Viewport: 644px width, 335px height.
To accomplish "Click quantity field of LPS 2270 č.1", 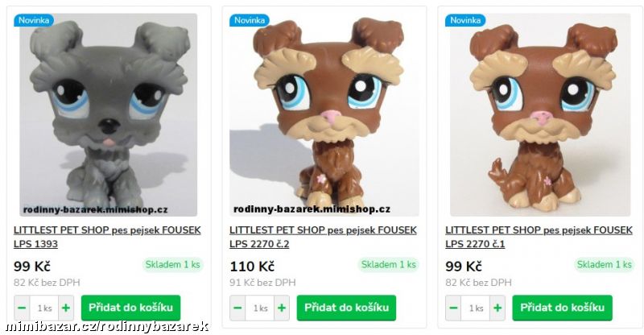I will pos(476,308).
